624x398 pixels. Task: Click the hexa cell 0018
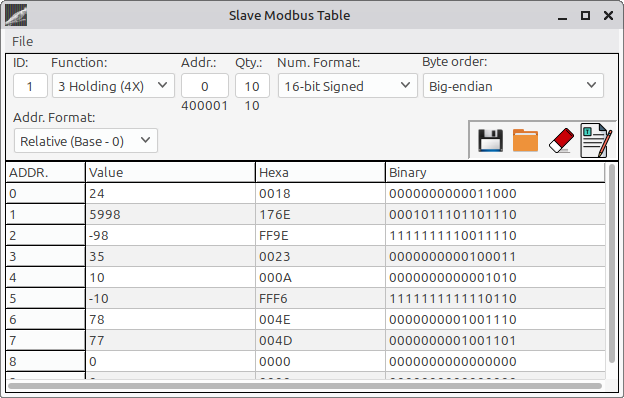[320, 193]
